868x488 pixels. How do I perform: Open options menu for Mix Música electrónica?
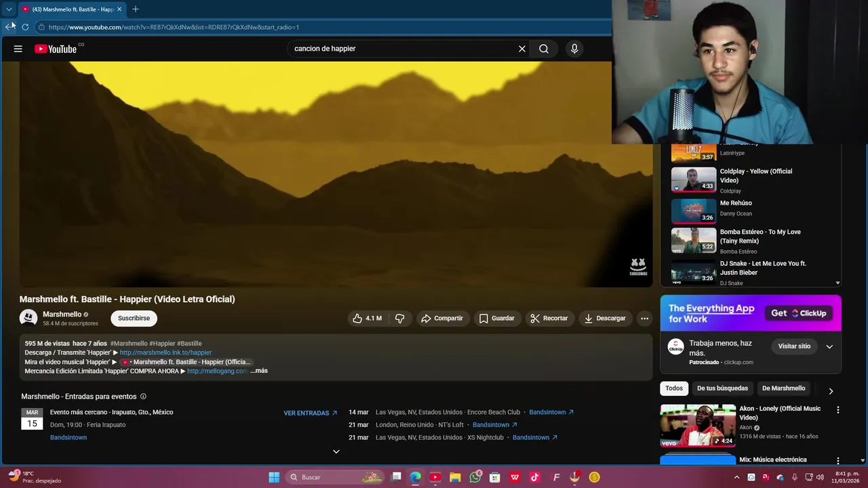[837, 460]
